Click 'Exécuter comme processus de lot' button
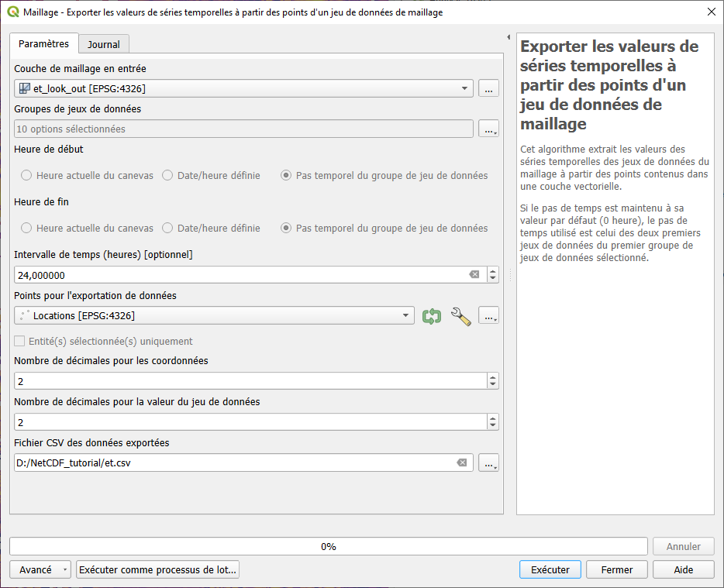The width and height of the screenshot is (724, 588). (157, 569)
